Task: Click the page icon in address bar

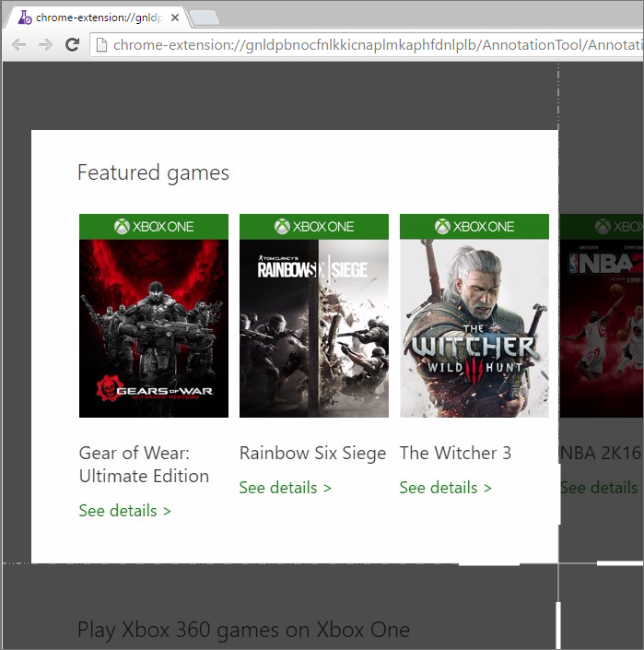Action: [x=101, y=45]
